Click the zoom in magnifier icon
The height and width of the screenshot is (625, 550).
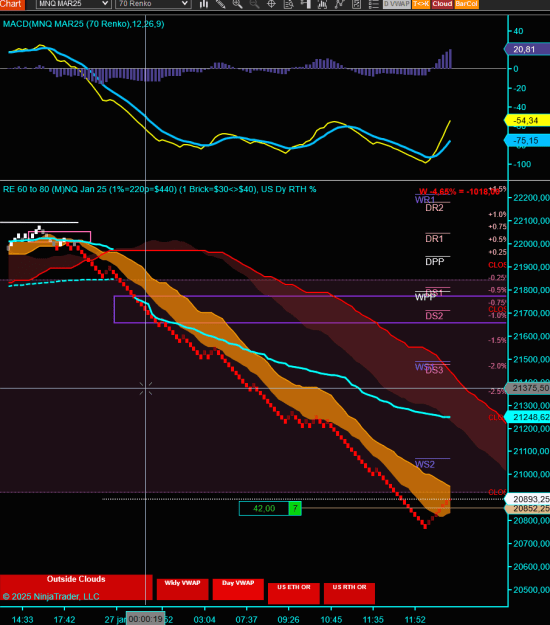tap(238, 4)
